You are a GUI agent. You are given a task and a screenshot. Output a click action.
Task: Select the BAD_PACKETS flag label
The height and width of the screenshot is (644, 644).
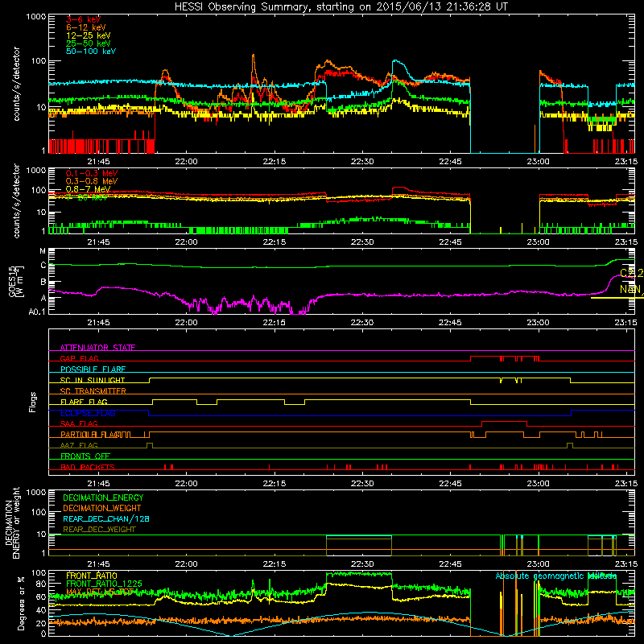[x=88, y=467]
